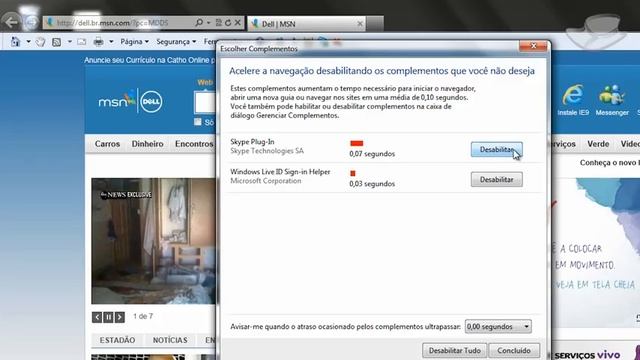Click the Print icon in command bar
This screenshot has height=360, width=640.
[x=98, y=42]
